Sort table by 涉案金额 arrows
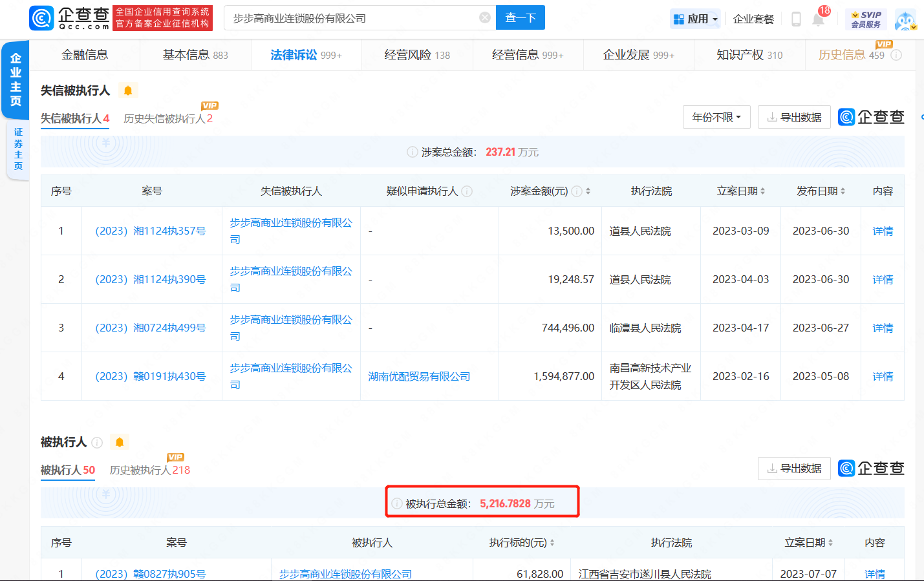The height and width of the screenshot is (581, 924). point(588,191)
